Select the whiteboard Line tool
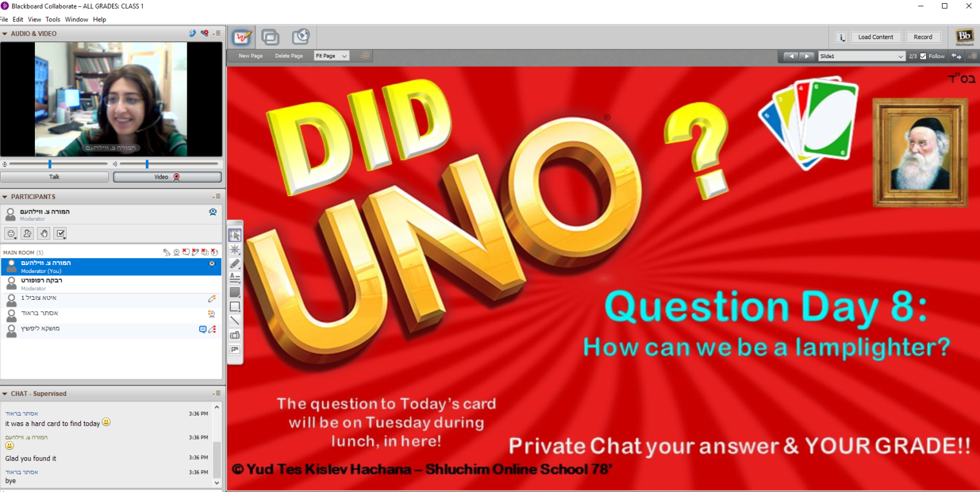The width and height of the screenshot is (980, 492). click(x=235, y=321)
